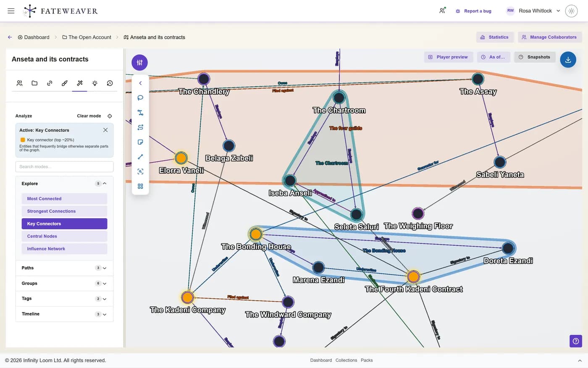Switch to the entities (people) tab
588x368 pixels.
click(19, 83)
